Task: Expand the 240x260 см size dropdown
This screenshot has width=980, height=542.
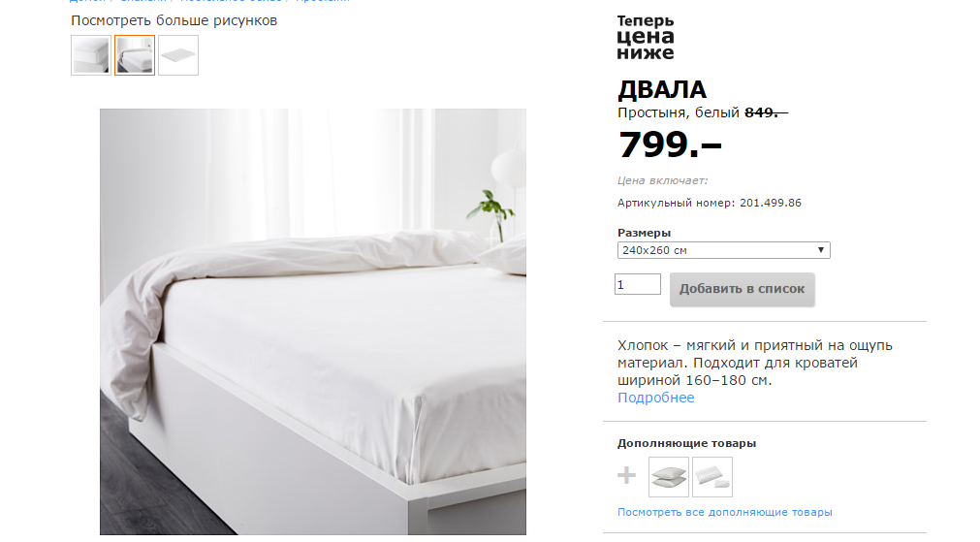Action: click(724, 250)
